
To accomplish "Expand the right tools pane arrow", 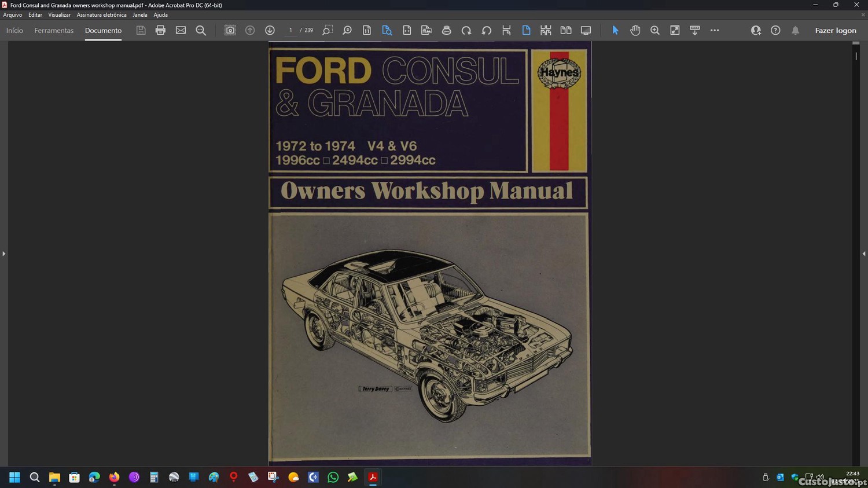I will (864, 254).
